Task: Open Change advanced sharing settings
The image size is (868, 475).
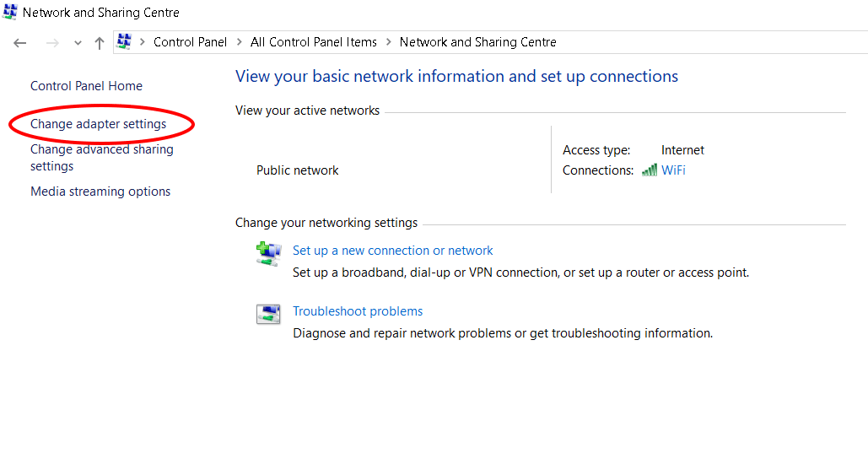Action: [x=102, y=158]
